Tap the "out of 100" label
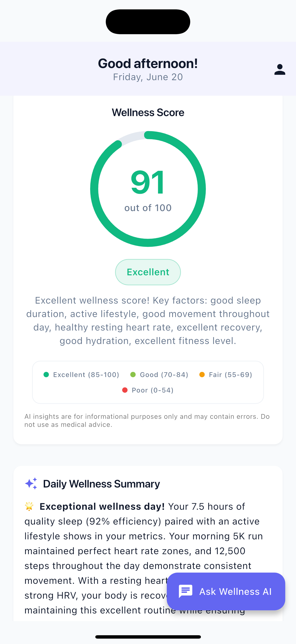 [x=148, y=208]
